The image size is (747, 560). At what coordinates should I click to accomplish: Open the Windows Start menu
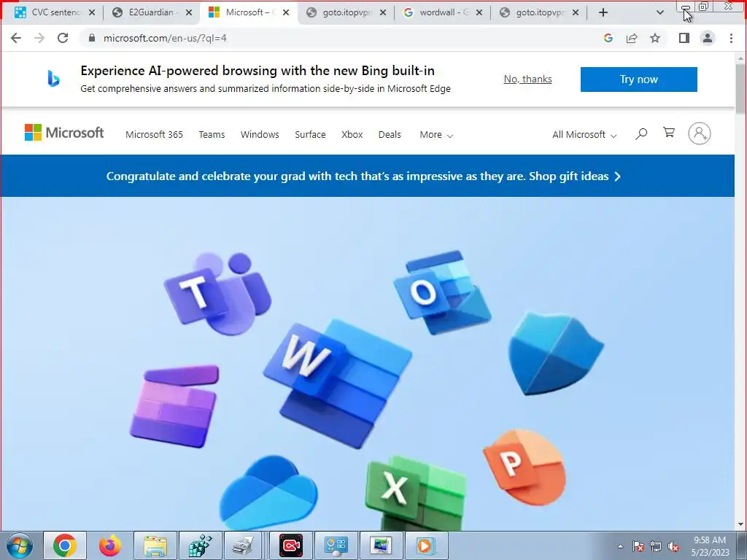point(20,545)
